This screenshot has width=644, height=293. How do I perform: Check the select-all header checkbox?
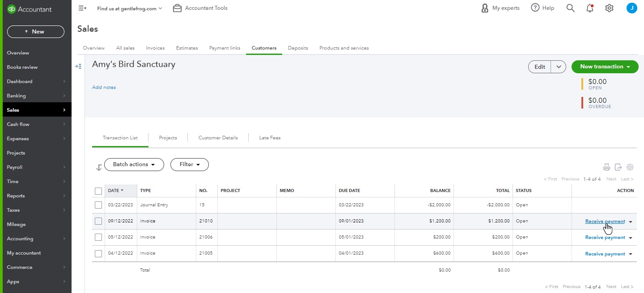pos(98,191)
